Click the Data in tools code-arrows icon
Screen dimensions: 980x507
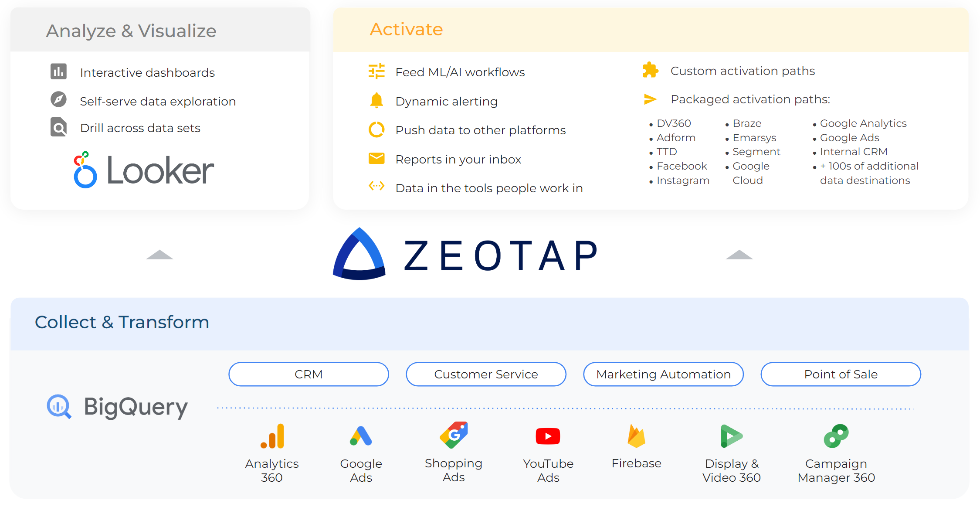click(x=376, y=186)
